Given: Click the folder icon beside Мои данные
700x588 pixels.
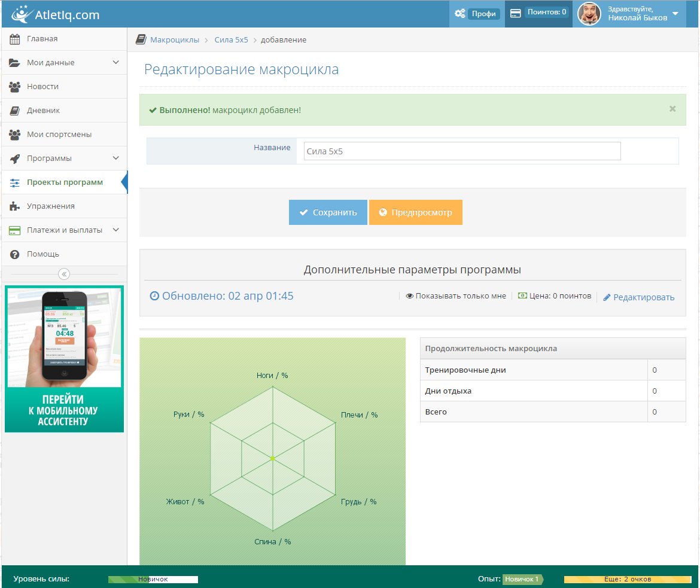Looking at the screenshot, I should tap(14, 63).
